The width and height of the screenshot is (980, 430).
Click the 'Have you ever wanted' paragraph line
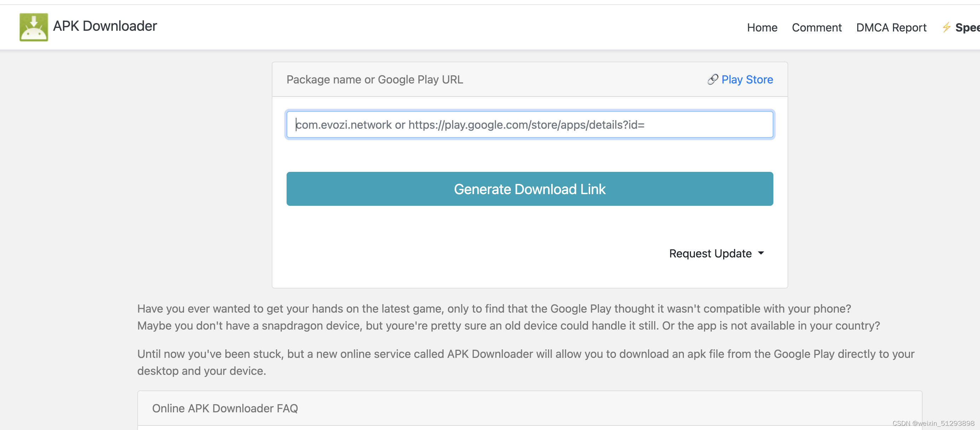click(494, 308)
